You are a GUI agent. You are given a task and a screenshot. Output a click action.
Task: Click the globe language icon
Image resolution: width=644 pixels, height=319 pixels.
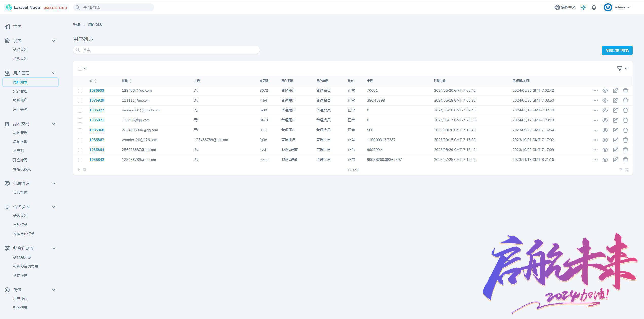pyautogui.click(x=557, y=7)
